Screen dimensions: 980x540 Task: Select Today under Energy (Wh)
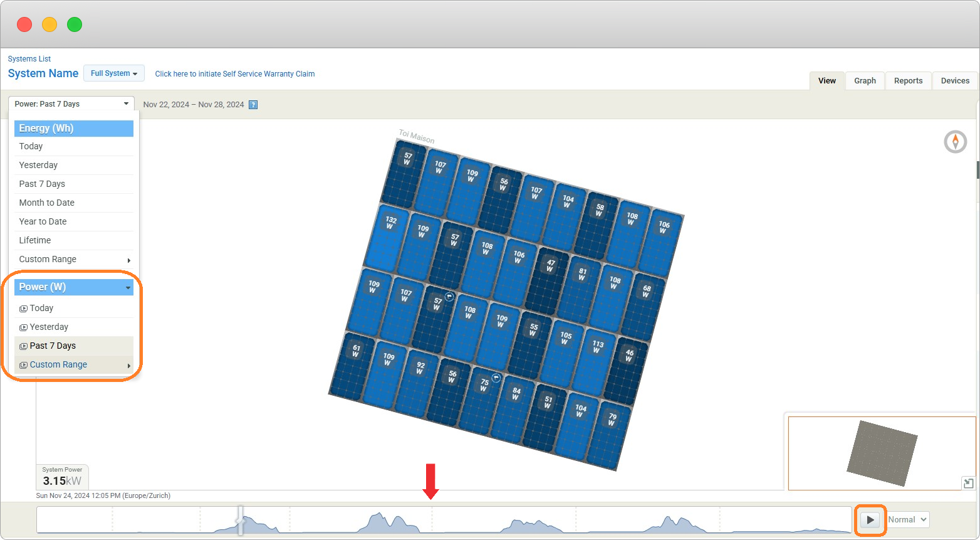74,146
